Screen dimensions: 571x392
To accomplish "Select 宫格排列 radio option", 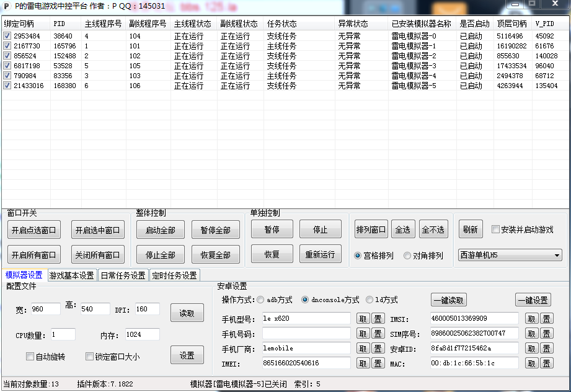I will [x=358, y=256].
